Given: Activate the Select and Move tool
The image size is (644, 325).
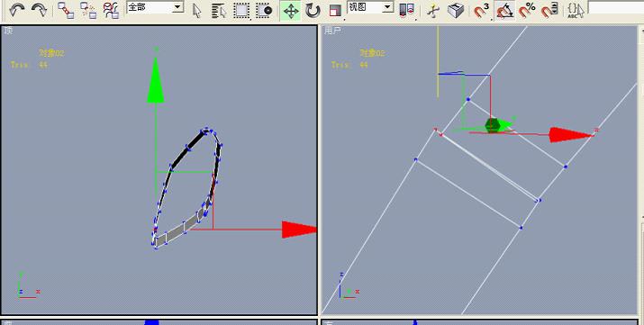Looking at the screenshot, I should click(x=291, y=11).
